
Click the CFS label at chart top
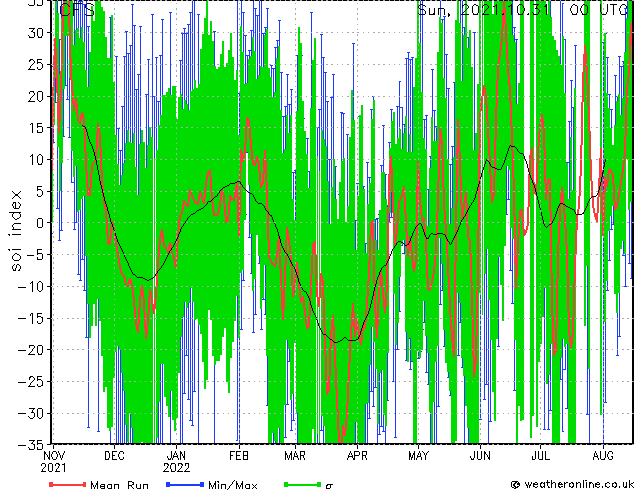76,9
